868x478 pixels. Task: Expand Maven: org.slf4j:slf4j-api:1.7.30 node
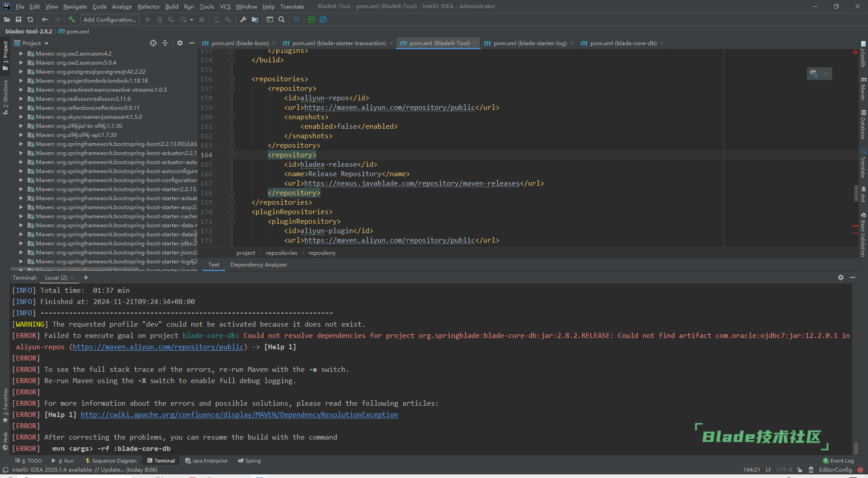pos(21,135)
